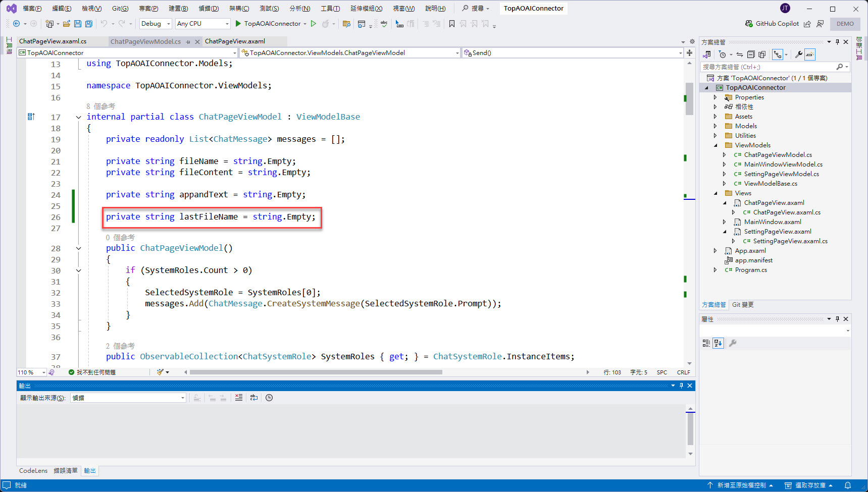Open the 檔案(F) menu
Viewport: 868px width, 492px height.
(x=32, y=9)
